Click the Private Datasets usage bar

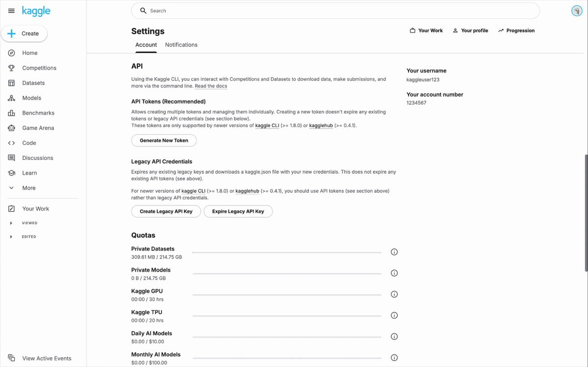pos(287,252)
